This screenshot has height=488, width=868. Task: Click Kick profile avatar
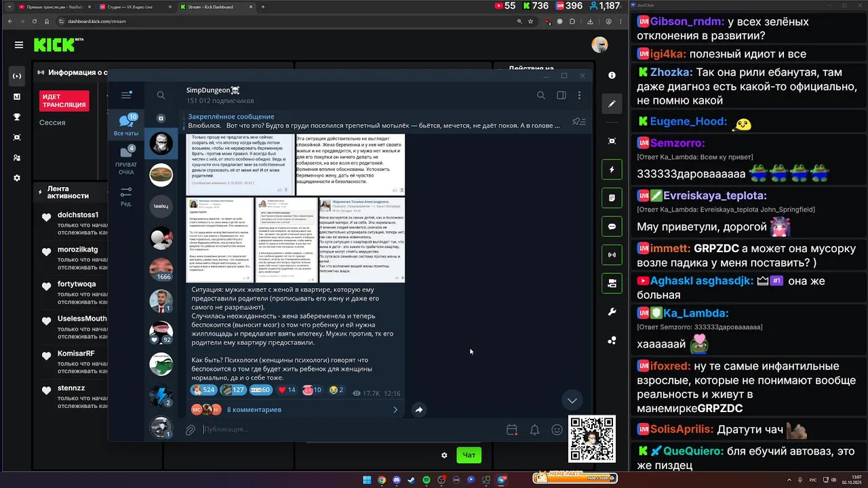coord(599,45)
